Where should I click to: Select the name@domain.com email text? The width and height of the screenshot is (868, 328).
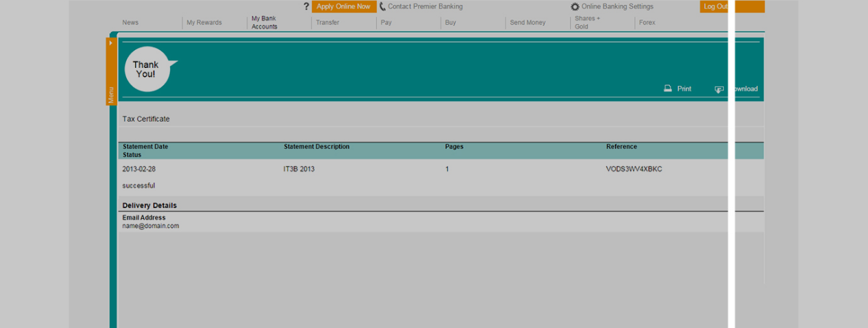click(151, 226)
